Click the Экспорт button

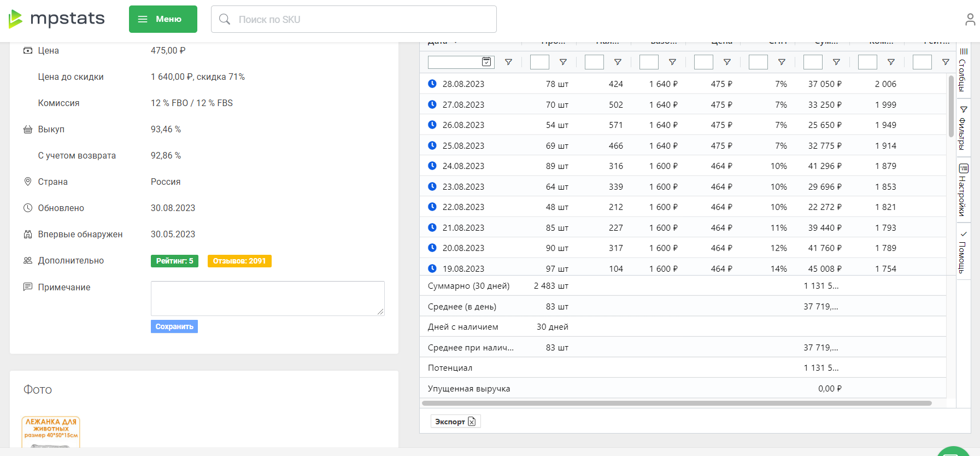(x=455, y=422)
